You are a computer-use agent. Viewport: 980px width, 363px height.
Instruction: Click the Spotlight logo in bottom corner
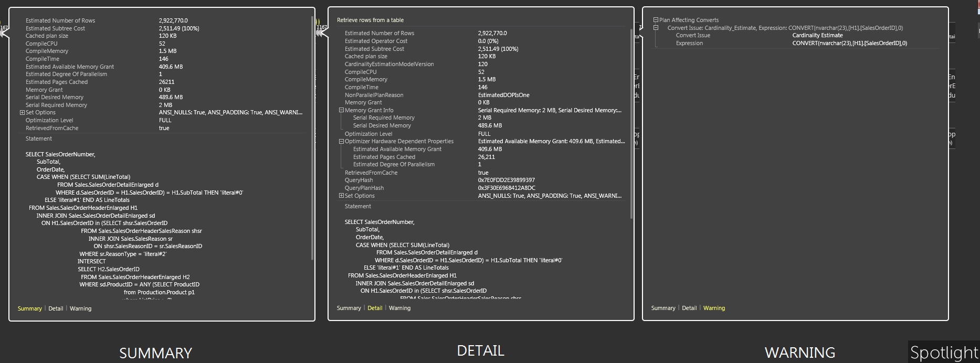(944, 352)
